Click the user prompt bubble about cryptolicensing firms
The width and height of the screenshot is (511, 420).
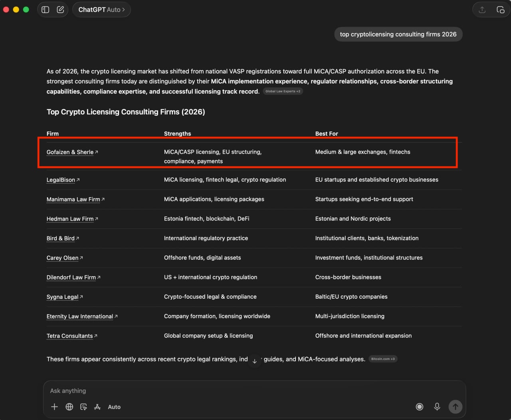[x=398, y=34]
